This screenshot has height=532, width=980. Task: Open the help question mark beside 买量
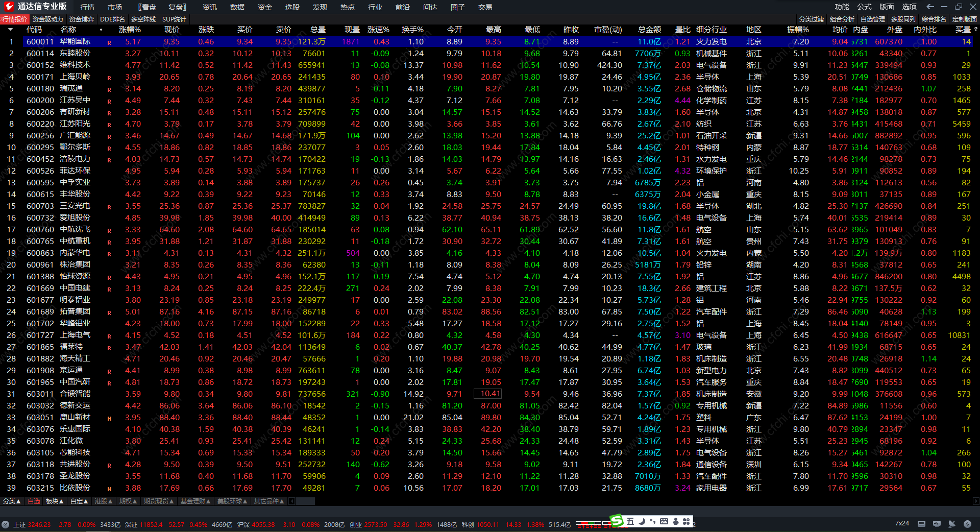click(976, 30)
